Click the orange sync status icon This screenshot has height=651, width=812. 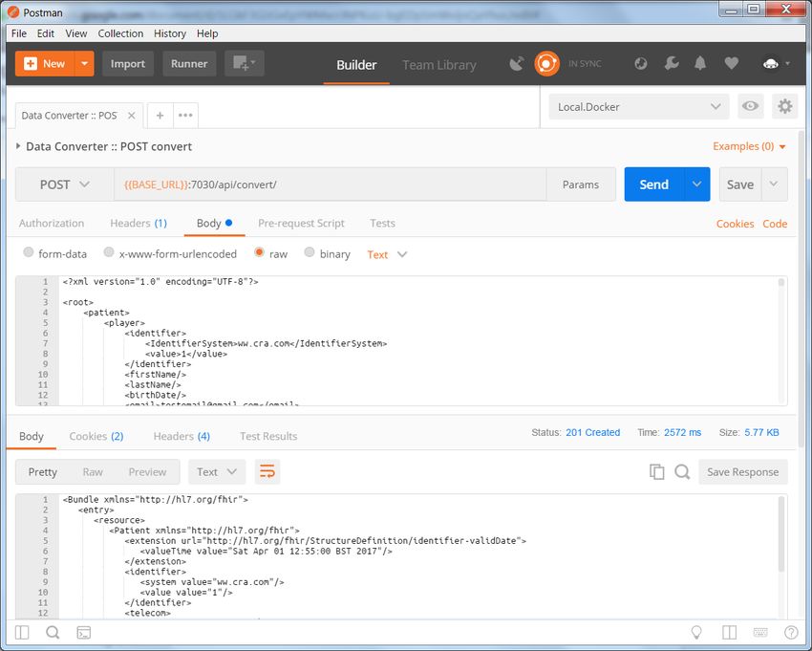point(546,64)
